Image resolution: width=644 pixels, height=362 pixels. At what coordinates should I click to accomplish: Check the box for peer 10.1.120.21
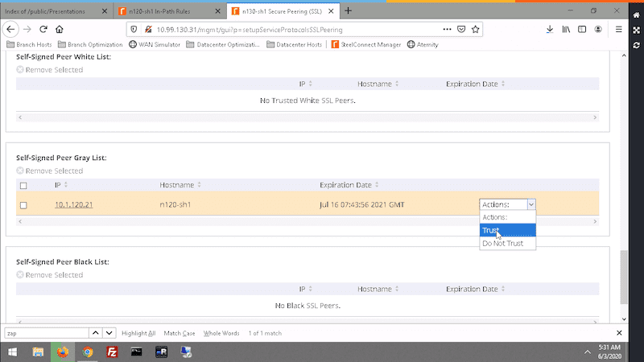(23, 205)
